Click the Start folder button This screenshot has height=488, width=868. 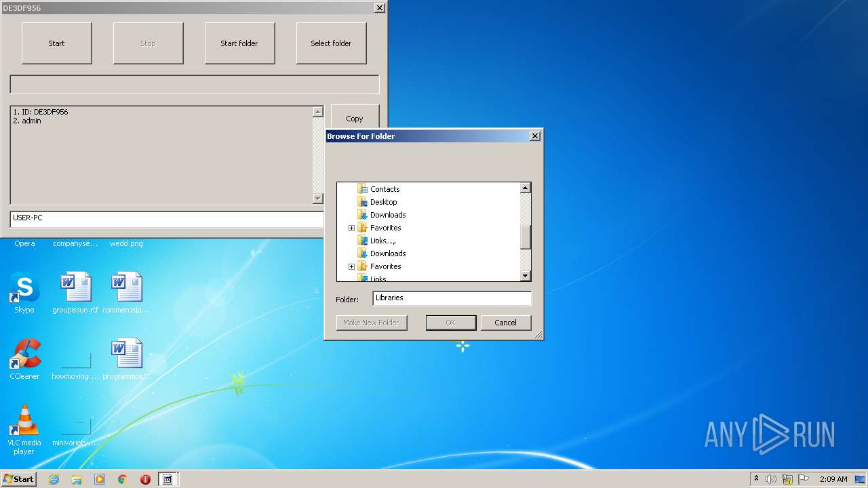tap(239, 43)
